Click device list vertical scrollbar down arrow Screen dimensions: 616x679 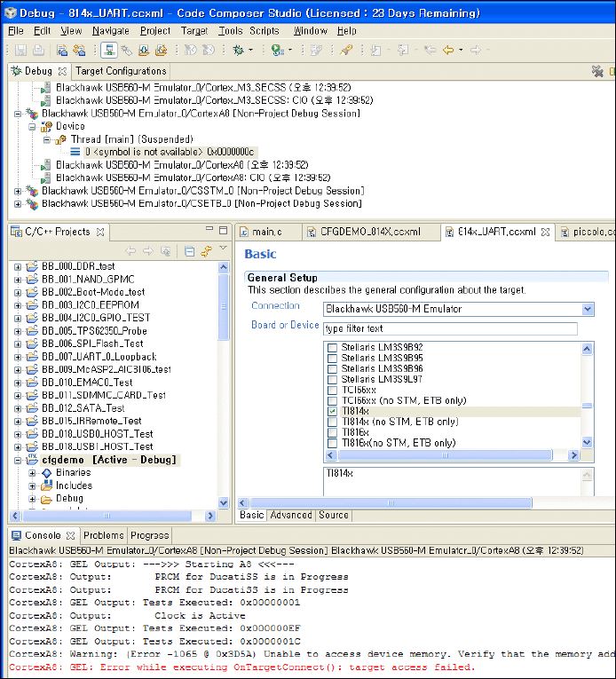point(588,443)
